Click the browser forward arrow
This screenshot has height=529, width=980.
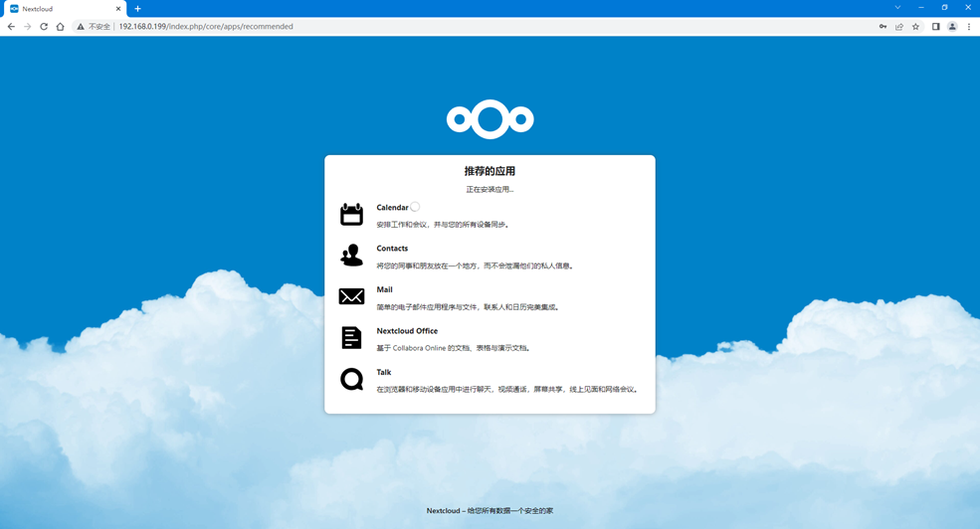[27, 26]
